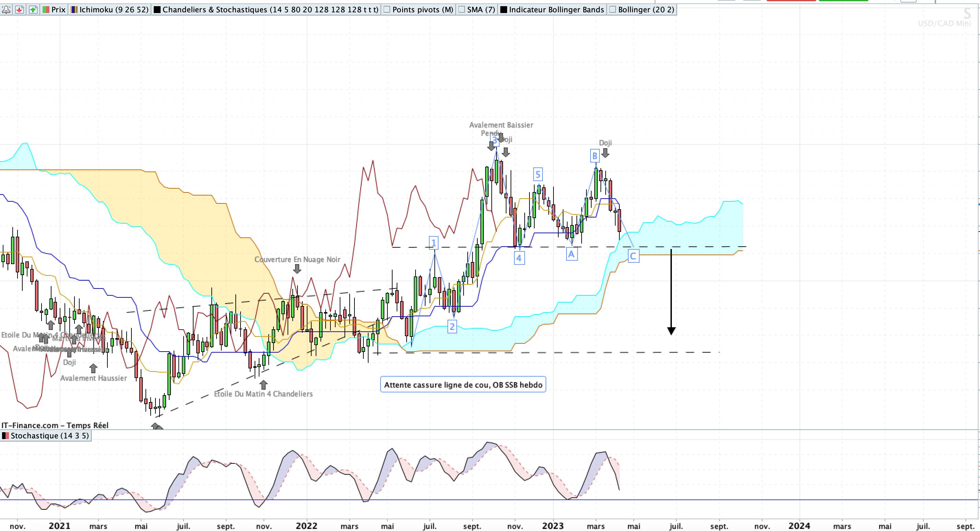This screenshot has width=980, height=531.
Task: Click the 2024 label on time axis
Action: [x=799, y=526]
